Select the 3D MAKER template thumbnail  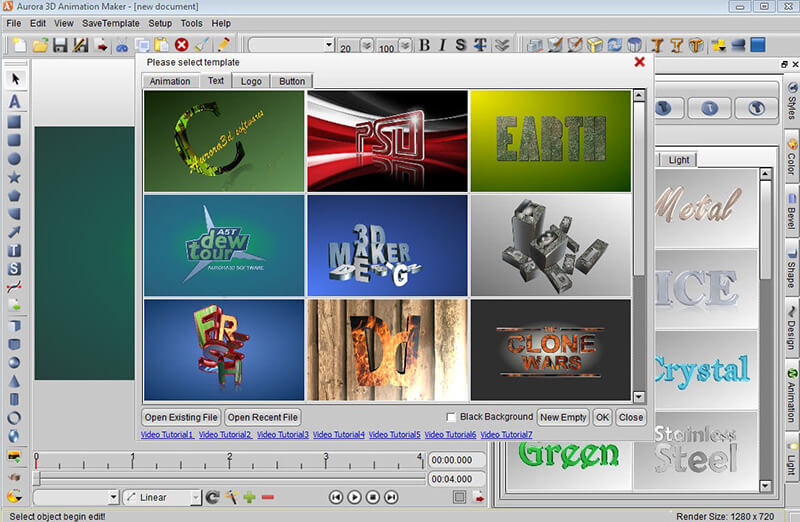[387, 245]
